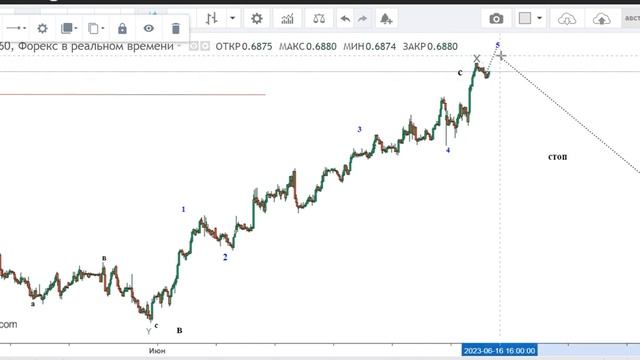Select the bar chart style icon
This screenshot has width=640, height=360.
[x=211, y=18]
